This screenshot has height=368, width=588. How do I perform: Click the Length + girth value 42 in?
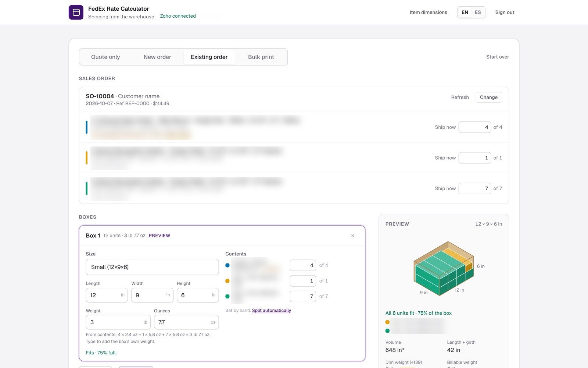coord(453,350)
